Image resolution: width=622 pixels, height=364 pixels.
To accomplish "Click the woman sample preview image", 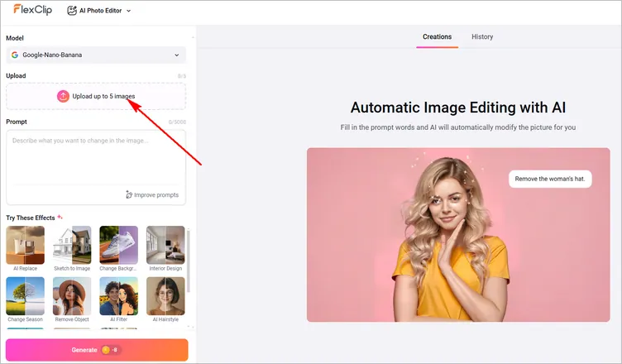I will tap(458, 235).
